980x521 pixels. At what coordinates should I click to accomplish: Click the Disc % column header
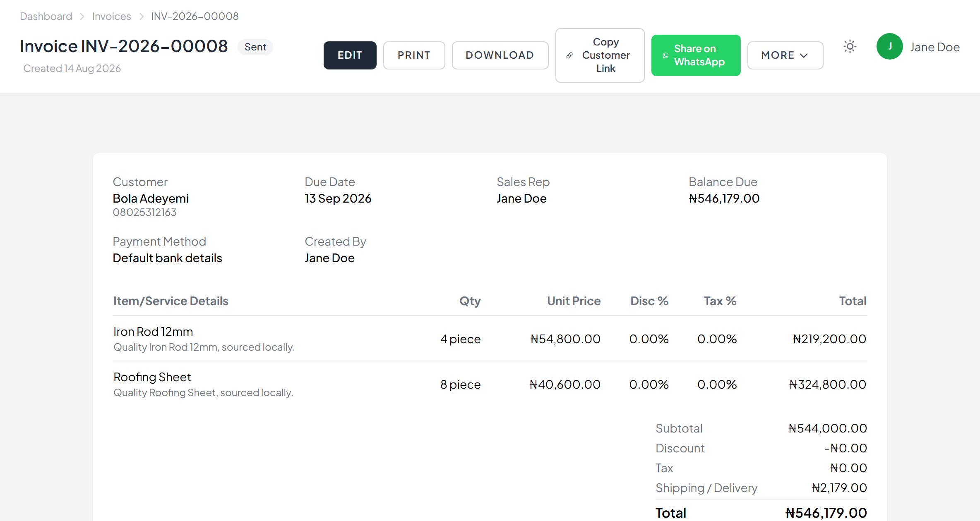click(x=649, y=301)
